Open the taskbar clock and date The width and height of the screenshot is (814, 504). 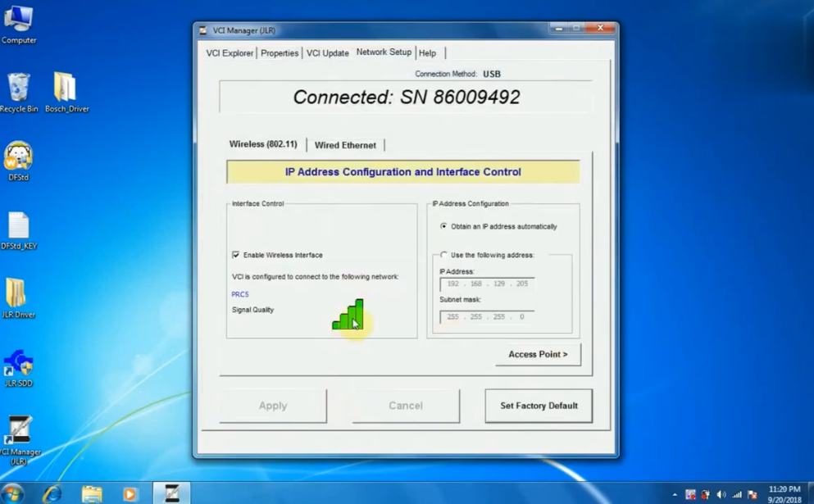point(784,494)
